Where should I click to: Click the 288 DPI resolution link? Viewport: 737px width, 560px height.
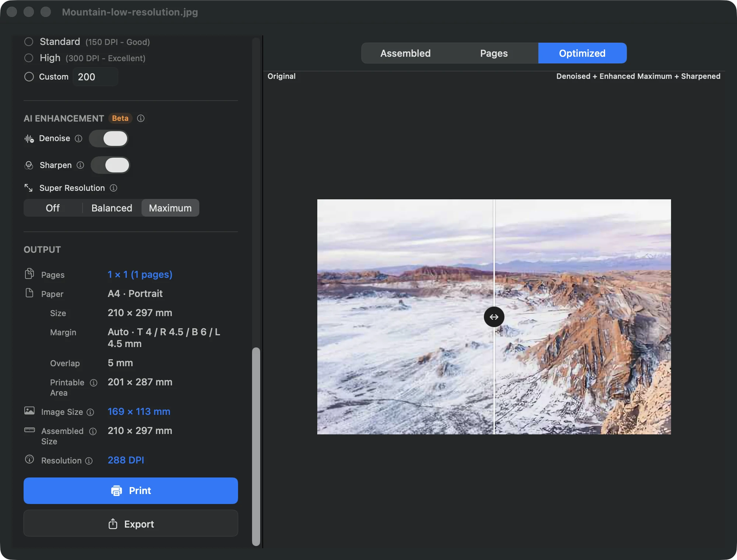pos(126,460)
